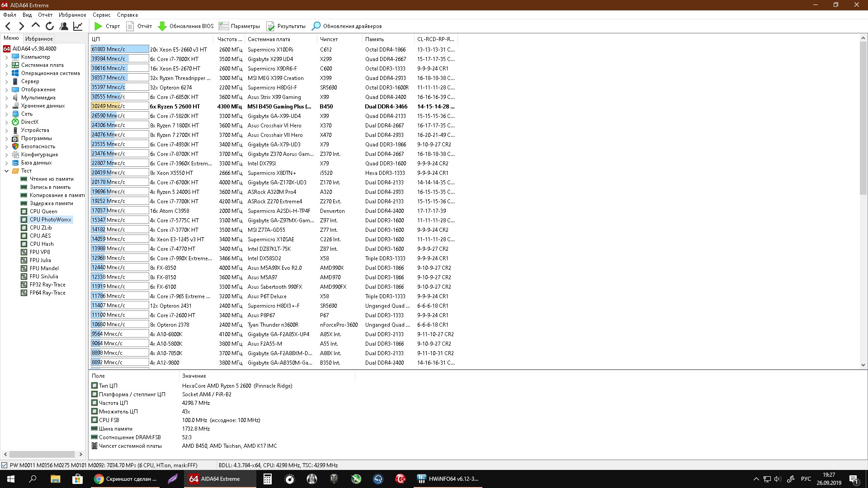The image size is (868, 488).
Task: Toggle the checkbox in the status bar
Action: (5, 465)
